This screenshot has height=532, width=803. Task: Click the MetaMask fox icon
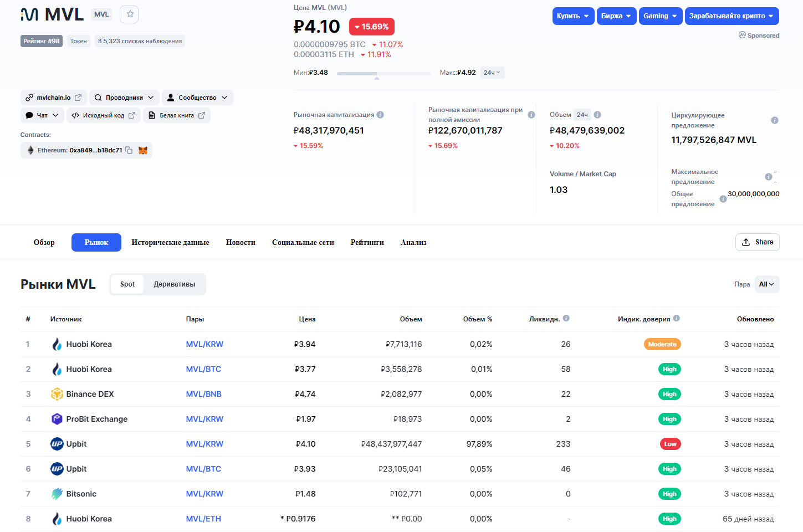click(x=143, y=150)
